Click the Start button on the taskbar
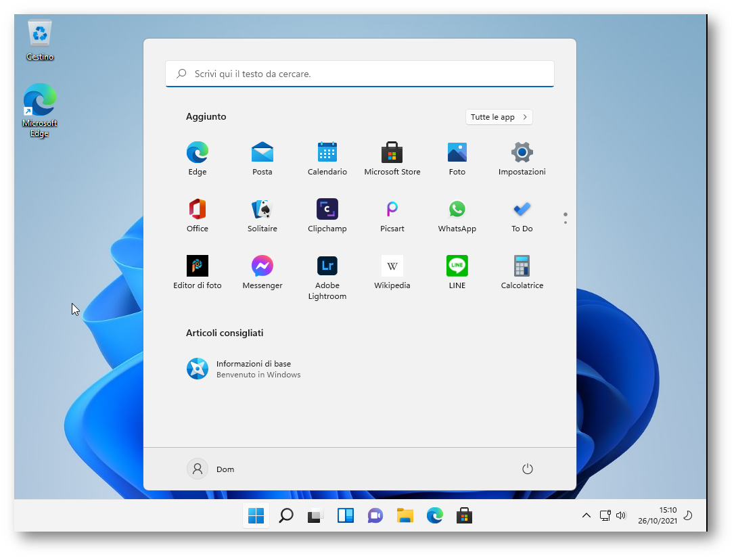This screenshot has height=560, width=736. (256, 515)
